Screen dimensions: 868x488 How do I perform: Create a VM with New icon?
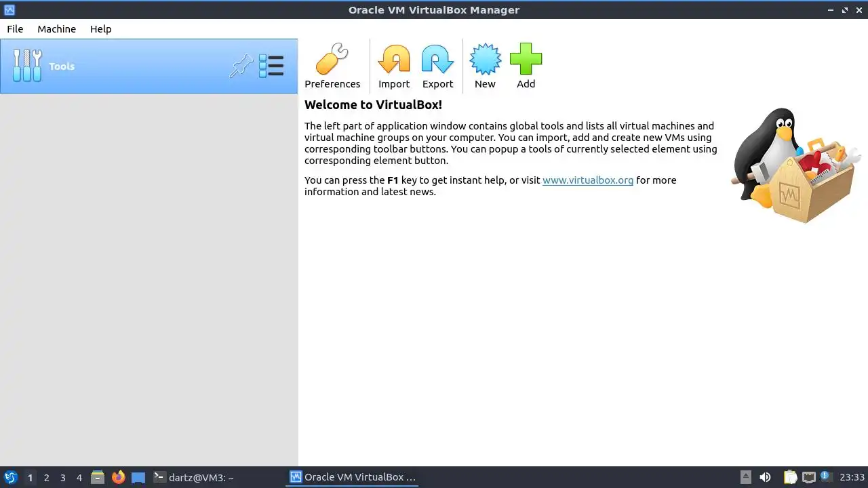coord(485,60)
